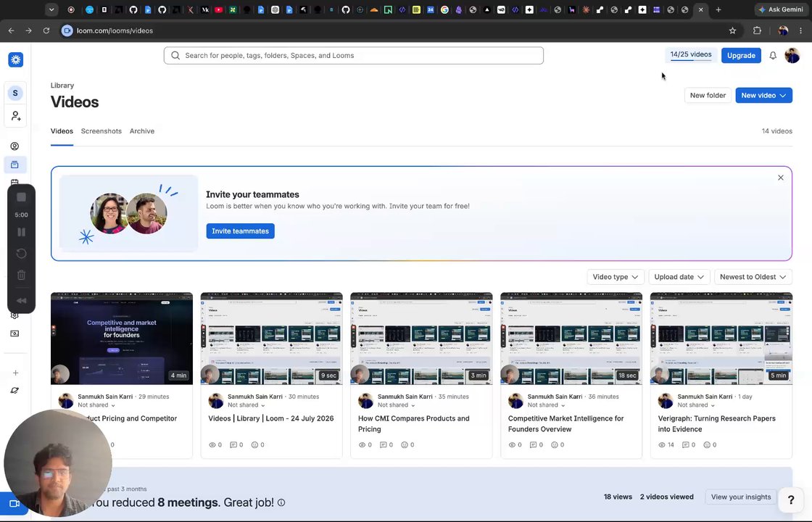Image resolution: width=812 pixels, height=522 pixels.
Task: Open title Verigraph: Turning Research Papers into Evidence
Action: tap(717, 423)
